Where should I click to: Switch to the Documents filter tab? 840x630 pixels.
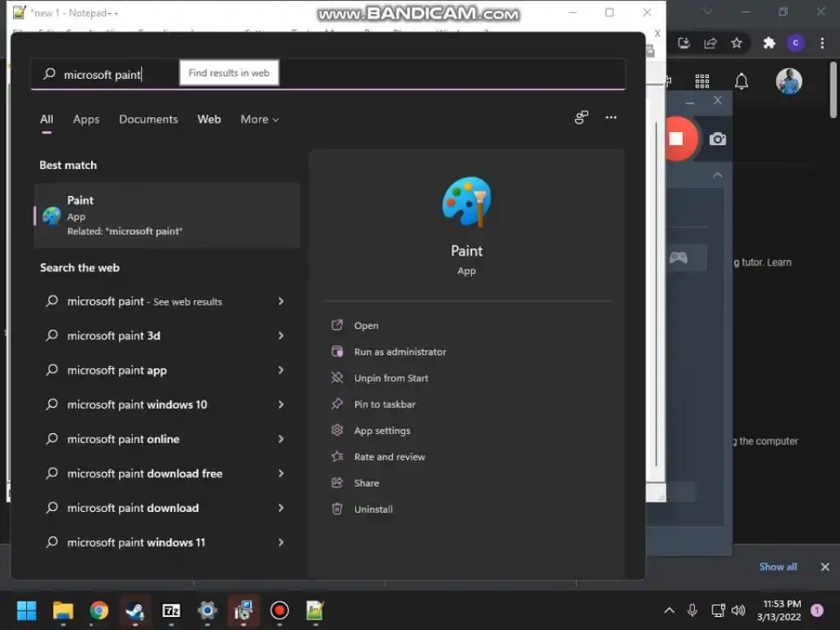[x=148, y=120]
